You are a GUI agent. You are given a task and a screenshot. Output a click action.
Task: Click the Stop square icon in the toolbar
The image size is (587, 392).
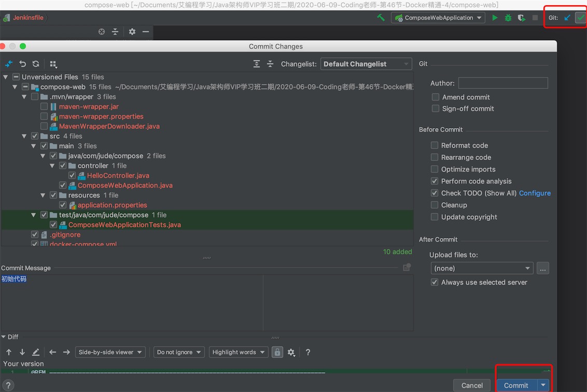point(535,18)
